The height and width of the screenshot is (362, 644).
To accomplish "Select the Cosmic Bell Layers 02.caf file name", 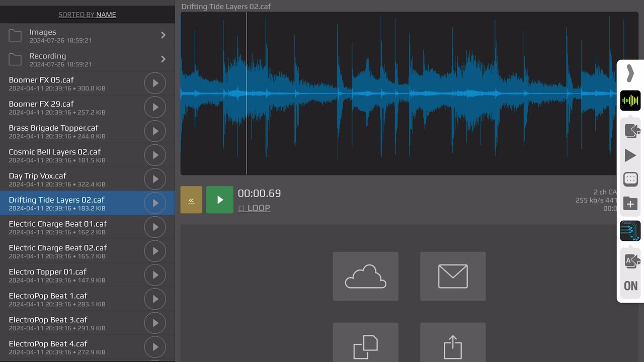I will pos(55,152).
